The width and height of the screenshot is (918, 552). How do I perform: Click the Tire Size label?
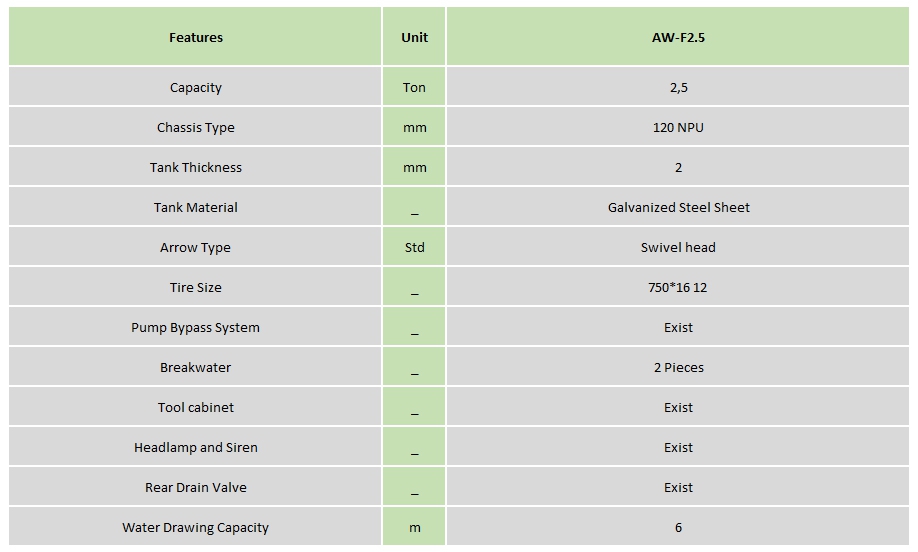point(196,287)
